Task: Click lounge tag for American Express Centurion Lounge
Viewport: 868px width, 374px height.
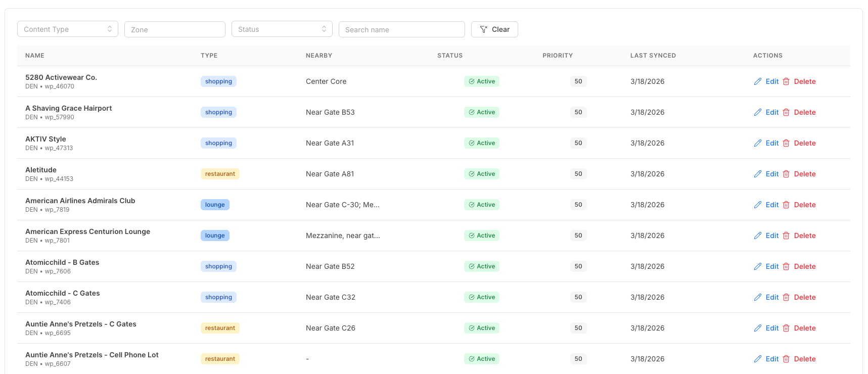Action: pos(215,236)
